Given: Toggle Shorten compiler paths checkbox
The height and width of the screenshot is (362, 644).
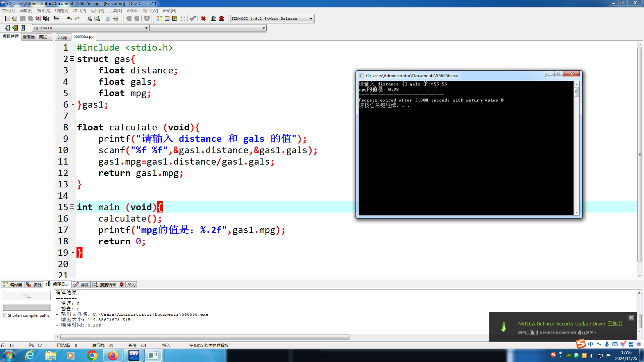Looking at the screenshot, I should (x=5, y=315).
